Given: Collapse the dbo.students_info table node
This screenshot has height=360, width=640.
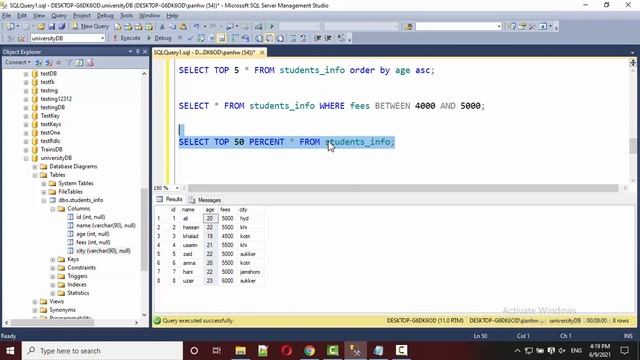Looking at the screenshot, I should [44, 200].
